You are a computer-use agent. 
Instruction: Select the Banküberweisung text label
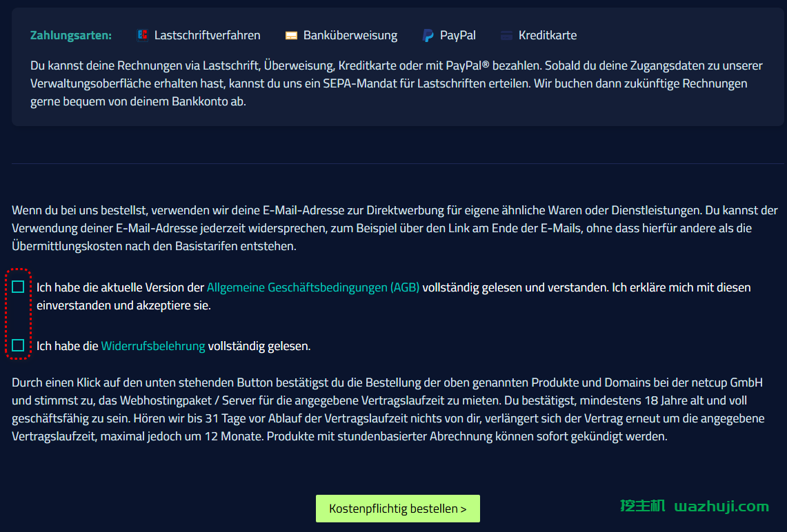pos(350,35)
